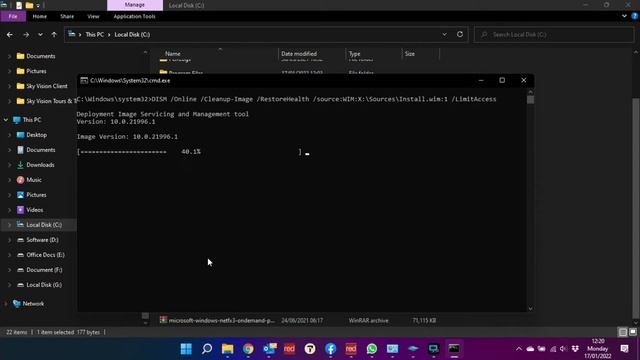Open the Sky Vision Client folder

click(47, 86)
